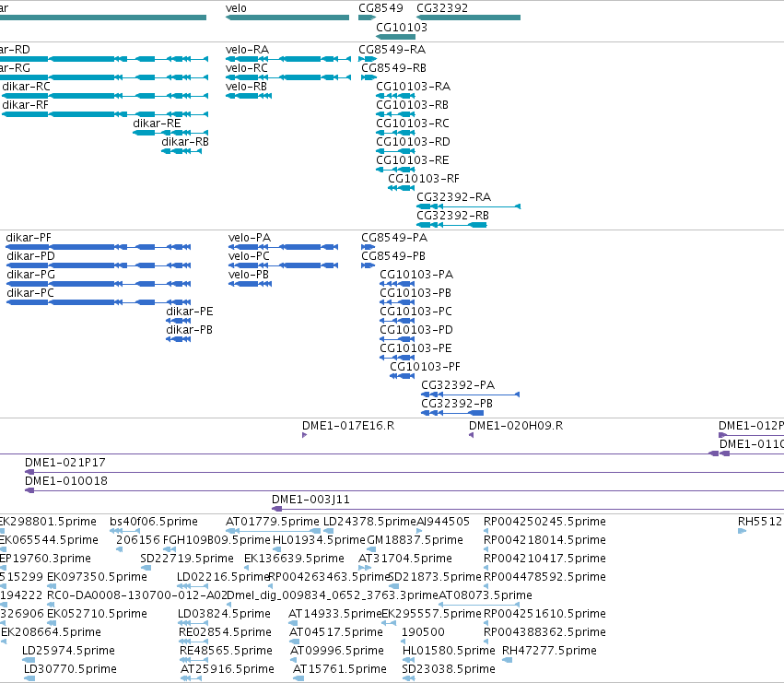Select CG10103-PB protein feature

click(397, 302)
